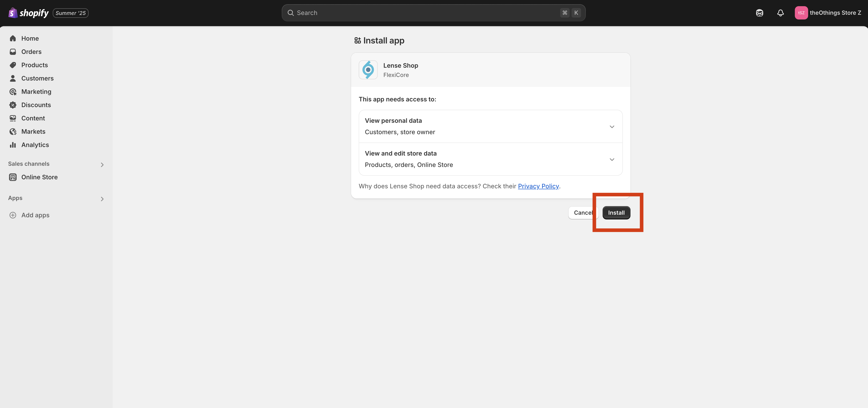Click the Add apps plus icon

(x=13, y=215)
